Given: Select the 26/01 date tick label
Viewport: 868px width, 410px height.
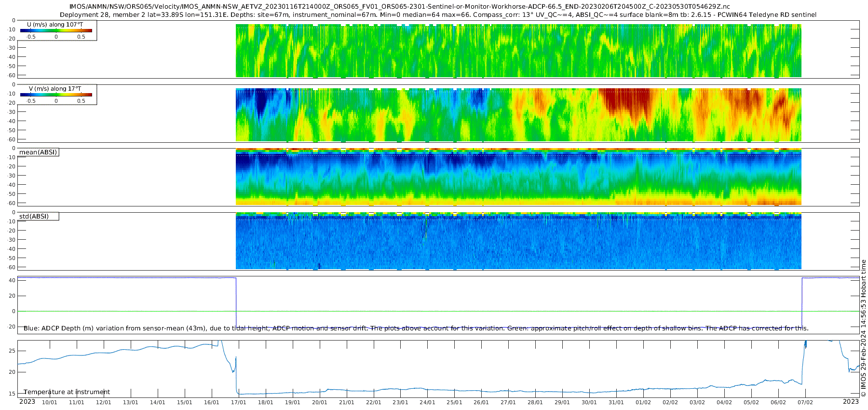Looking at the screenshot, I should coord(481,403).
